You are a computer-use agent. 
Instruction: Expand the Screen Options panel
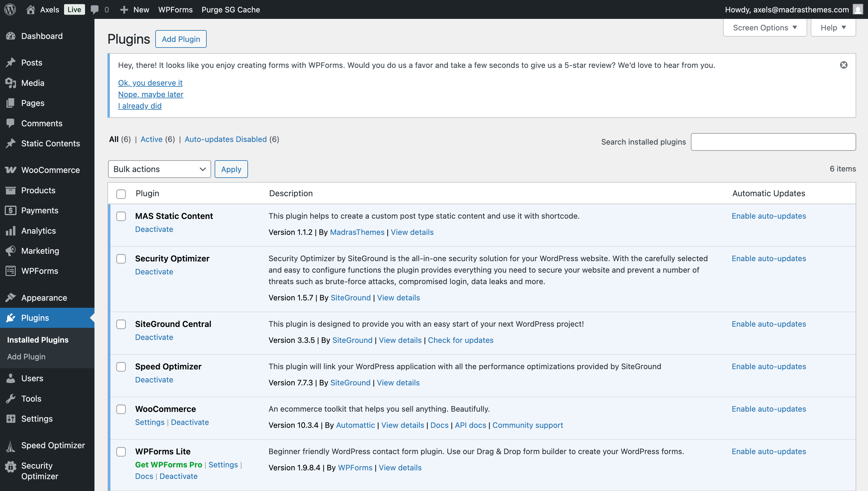click(764, 28)
